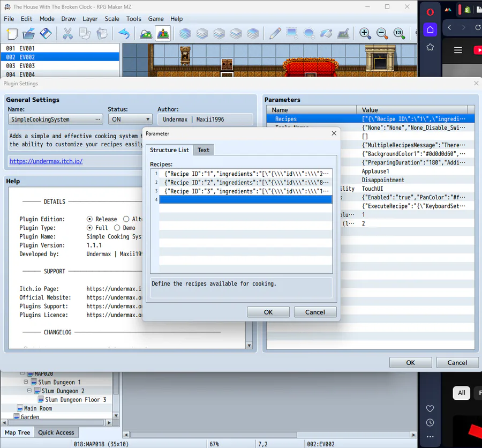Screen dimensions: 482x448
Task: Select the Release plugin edition radio
Action: click(x=89, y=219)
